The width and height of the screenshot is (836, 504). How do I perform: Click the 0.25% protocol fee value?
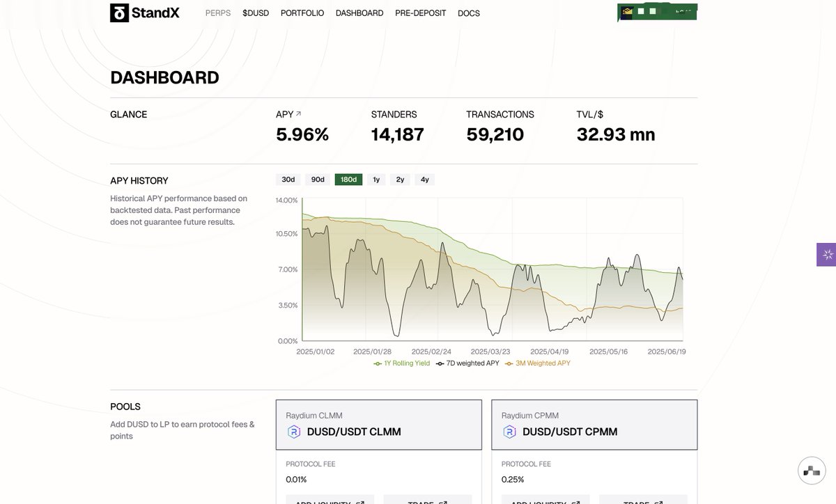click(x=512, y=480)
